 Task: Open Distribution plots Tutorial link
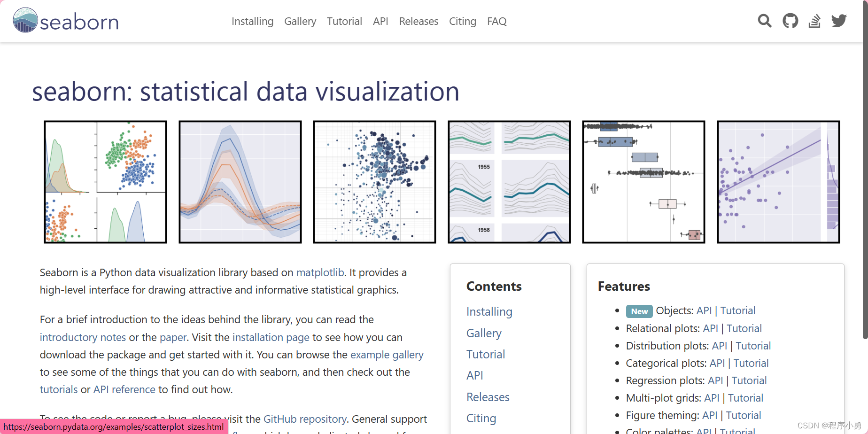pos(753,346)
